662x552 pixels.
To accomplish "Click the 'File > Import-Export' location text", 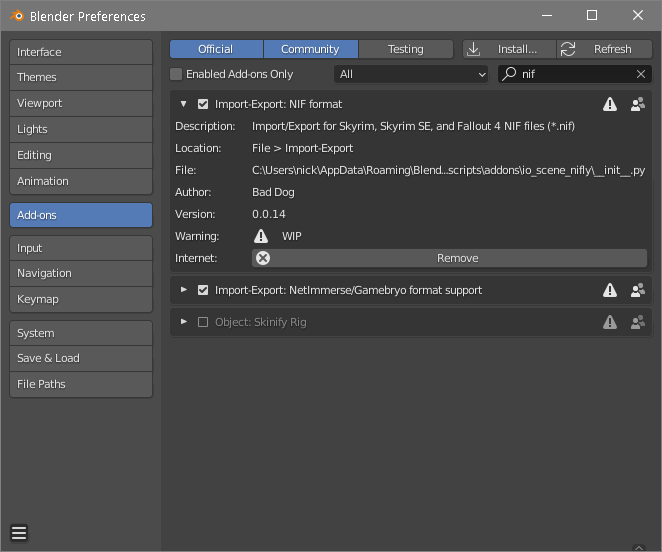I will [302, 148].
